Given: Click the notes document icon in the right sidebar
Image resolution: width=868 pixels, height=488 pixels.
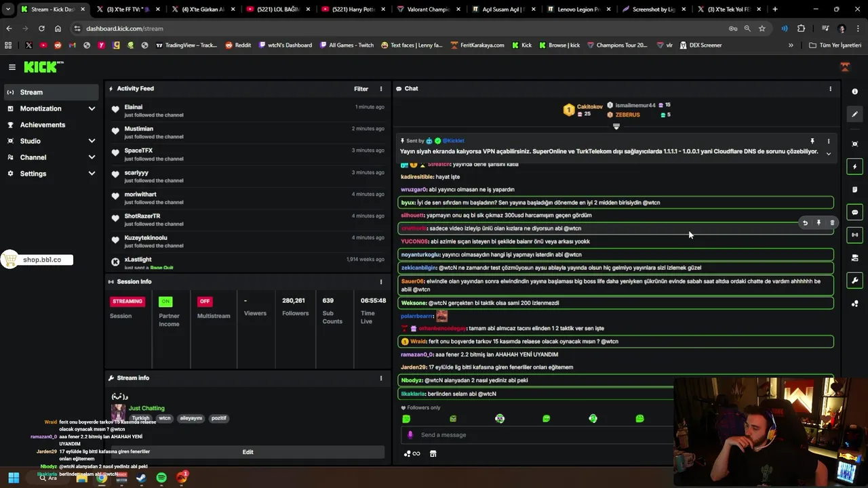Looking at the screenshot, I should point(854,189).
